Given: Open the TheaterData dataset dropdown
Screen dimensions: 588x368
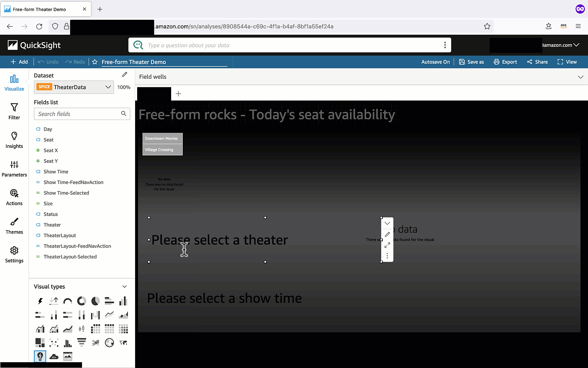Looking at the screenshot, I should [74, 87].
